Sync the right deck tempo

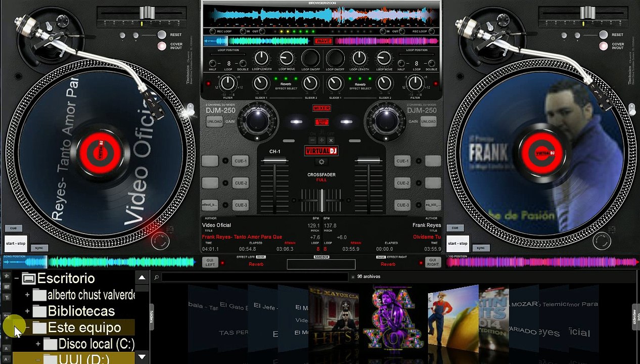tap(481, 248)
